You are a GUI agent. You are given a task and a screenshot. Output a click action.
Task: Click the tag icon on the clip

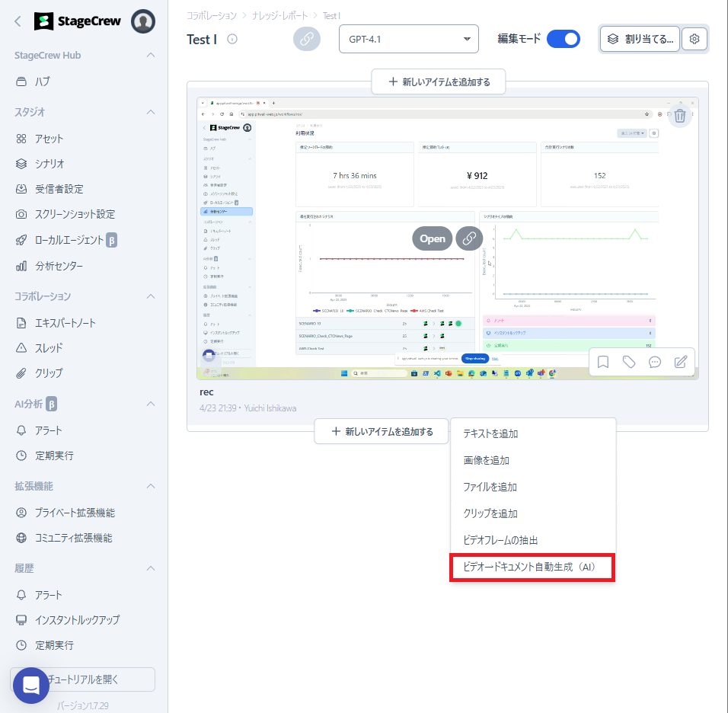click(629, 362)
